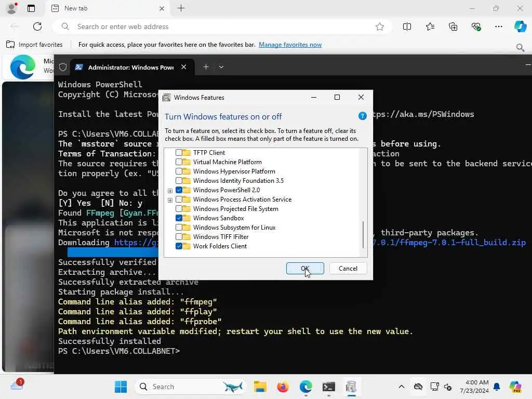532x399 pixels.
Task: Open terminal new-tab profile dropdown arrow
Action: [x=221, y=67]
